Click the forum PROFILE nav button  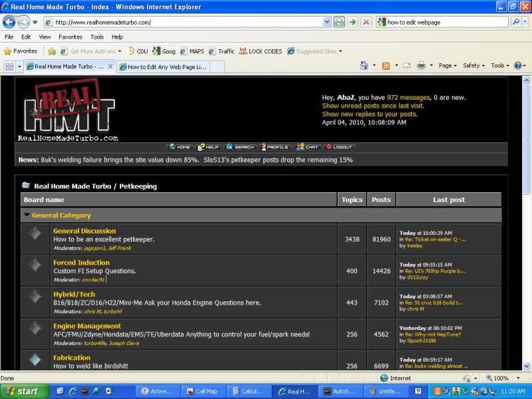click(x=275, y=147)
